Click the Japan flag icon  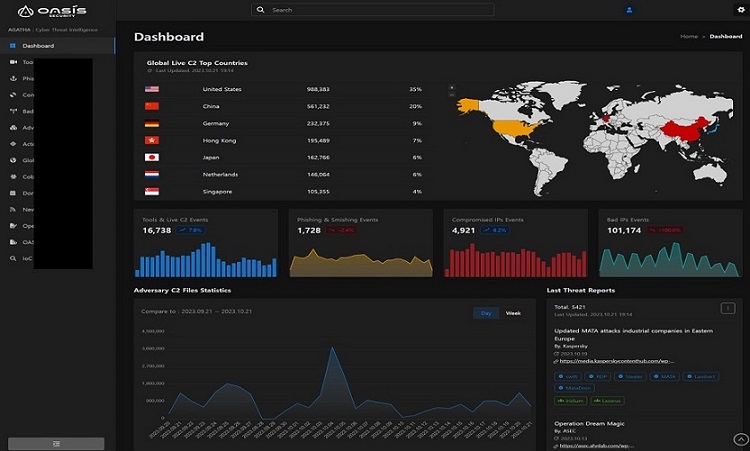[x=152, y=157]
